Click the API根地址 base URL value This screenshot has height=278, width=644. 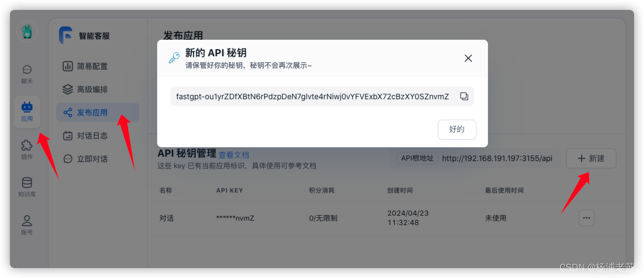click(x=497, y=158)
